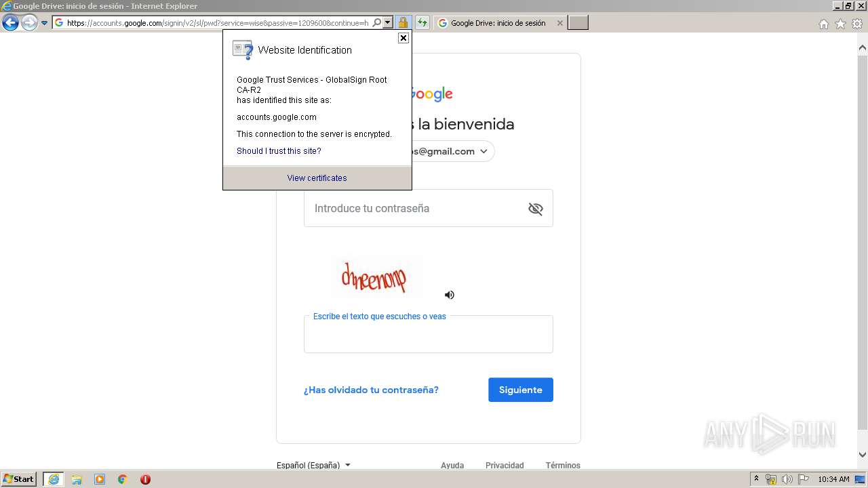Open Favorites star icon
This screenshot has width=868, height=488.
pos(840,24)
